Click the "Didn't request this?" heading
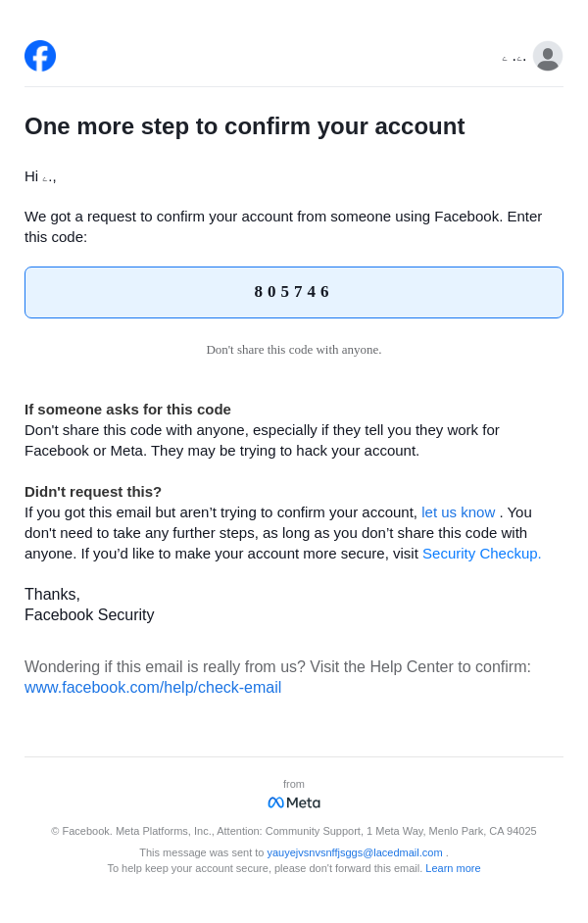Image resolution: width=588 pixels, height=923 pixels. (93, 491)
